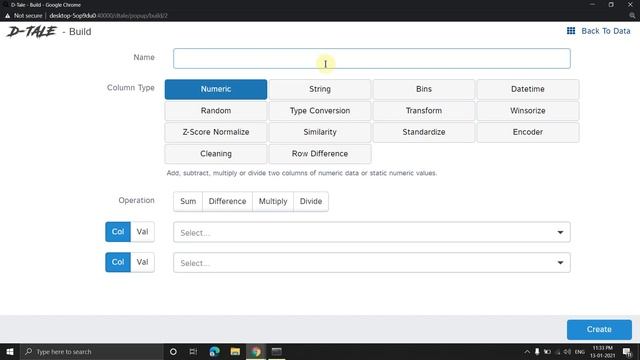Select Z-Score Normalize column type
Screen dimensions: 640x360
(216, 132)
